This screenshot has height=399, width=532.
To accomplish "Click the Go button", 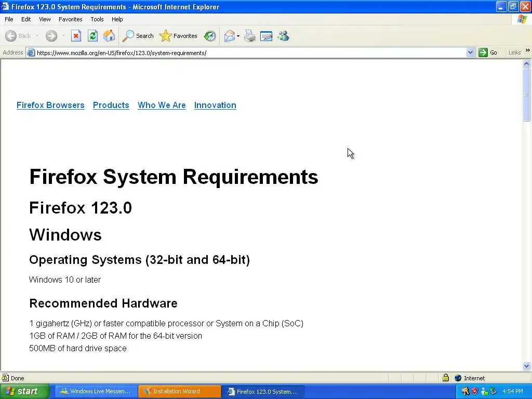I will 488,52.
